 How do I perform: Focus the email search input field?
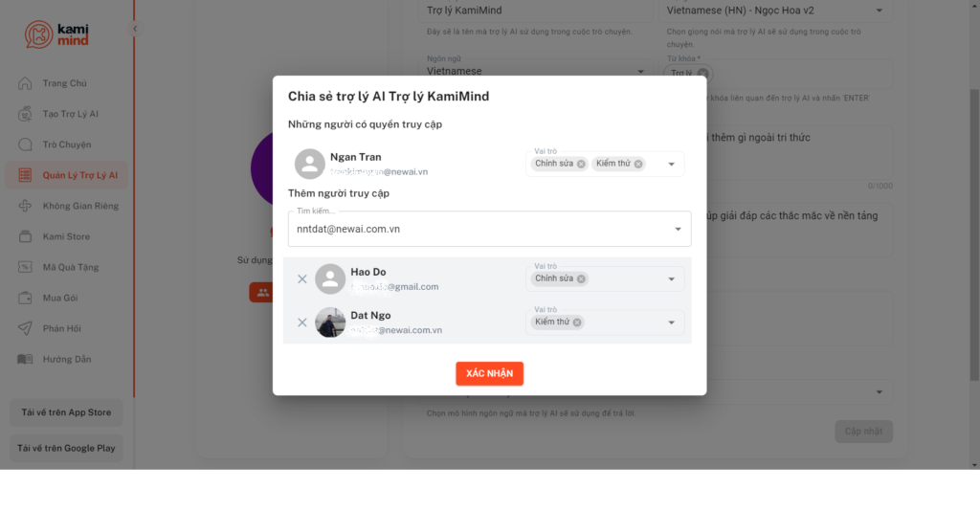tap(481, 230)
